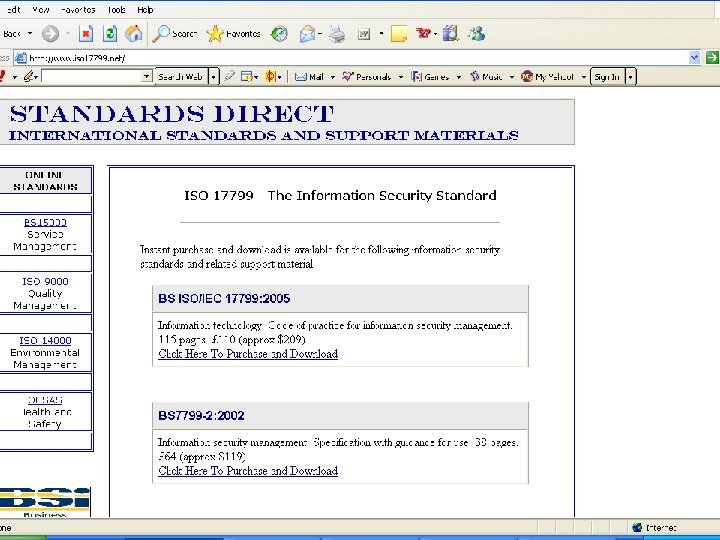This screenshot has width=720, height=540.
Task: Open the Favorites pane
Action: pos(234,34)
